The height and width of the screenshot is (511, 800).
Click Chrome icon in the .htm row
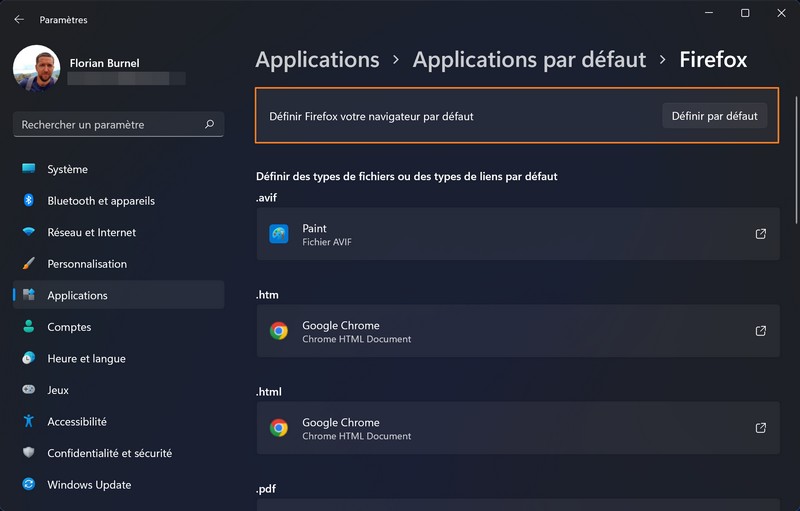point(279,331)
